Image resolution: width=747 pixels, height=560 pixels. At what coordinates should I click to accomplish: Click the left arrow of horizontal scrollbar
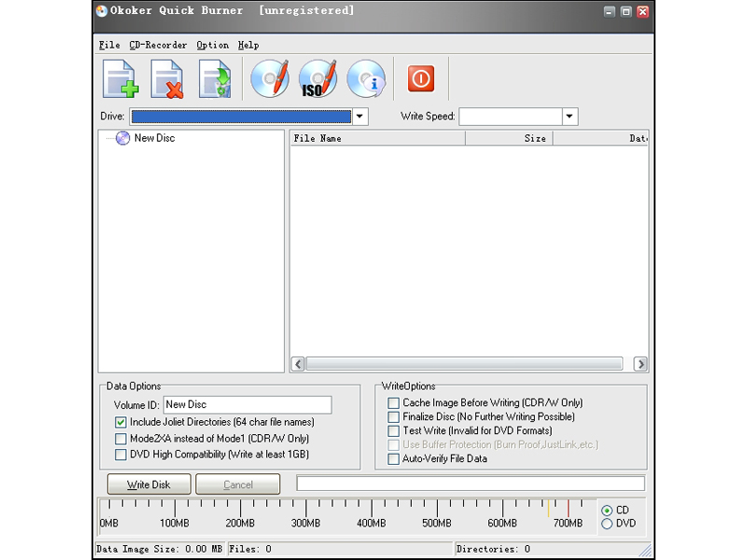(x=298, y=364)
